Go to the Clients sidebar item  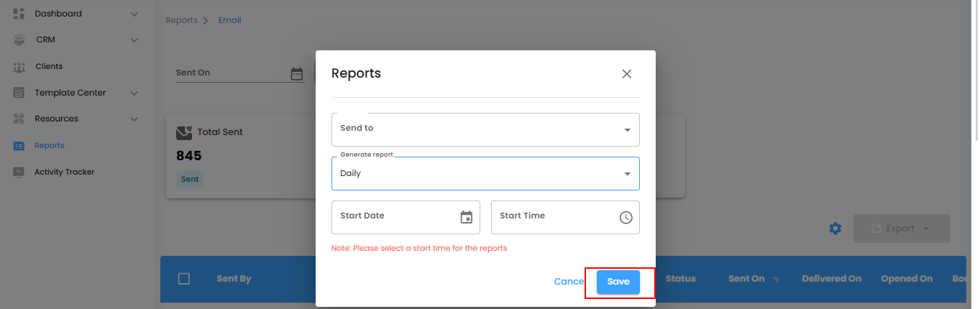coord(49,67)
